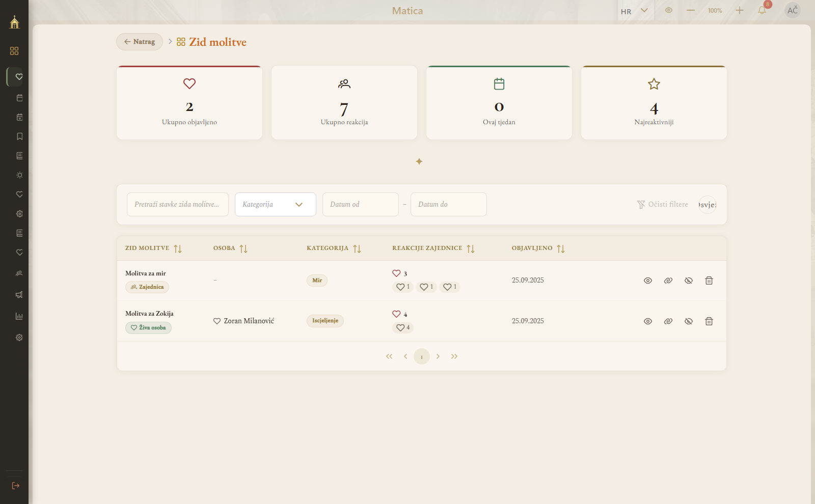Open the dashboard grid icon in the sidebar
Viewport: 815px width, 504px height.
tap(14, 51)
